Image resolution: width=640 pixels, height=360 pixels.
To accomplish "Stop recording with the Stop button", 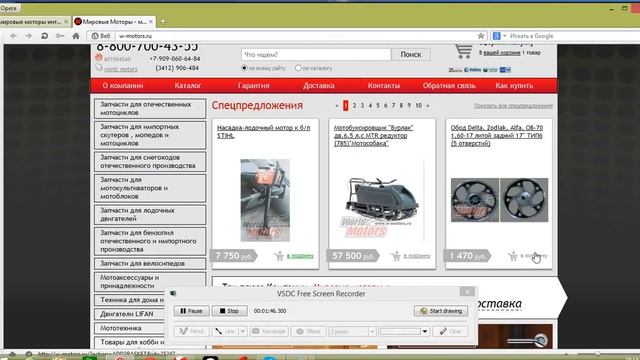I will pyautogui.click(x=229, y=311).
